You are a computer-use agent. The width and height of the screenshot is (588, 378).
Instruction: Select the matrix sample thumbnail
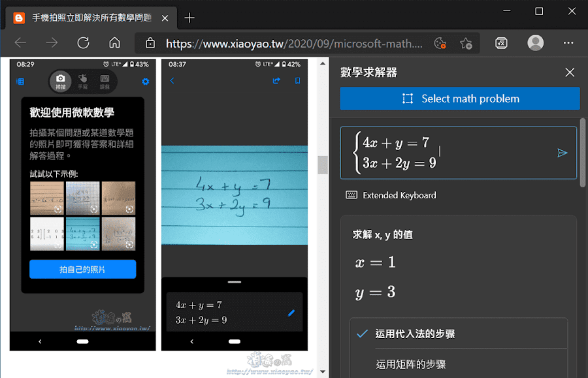point(47,234)
